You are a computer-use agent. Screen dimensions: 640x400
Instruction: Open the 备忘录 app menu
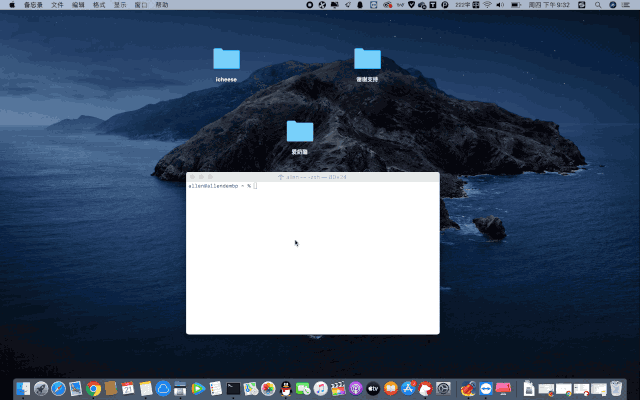33,5
